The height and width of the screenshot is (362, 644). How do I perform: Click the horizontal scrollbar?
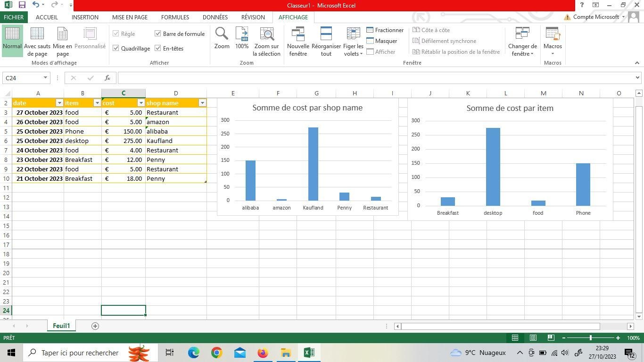[x=500, y=326]
